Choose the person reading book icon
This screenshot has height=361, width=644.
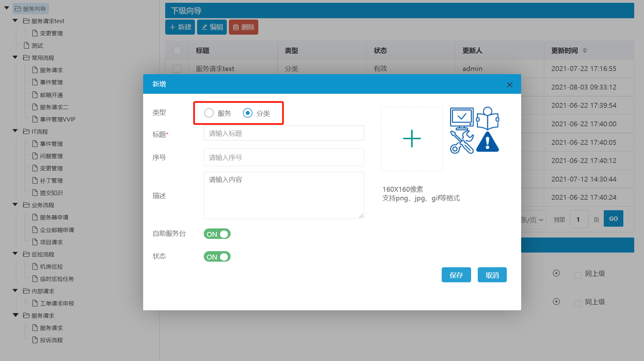point(488,119)
